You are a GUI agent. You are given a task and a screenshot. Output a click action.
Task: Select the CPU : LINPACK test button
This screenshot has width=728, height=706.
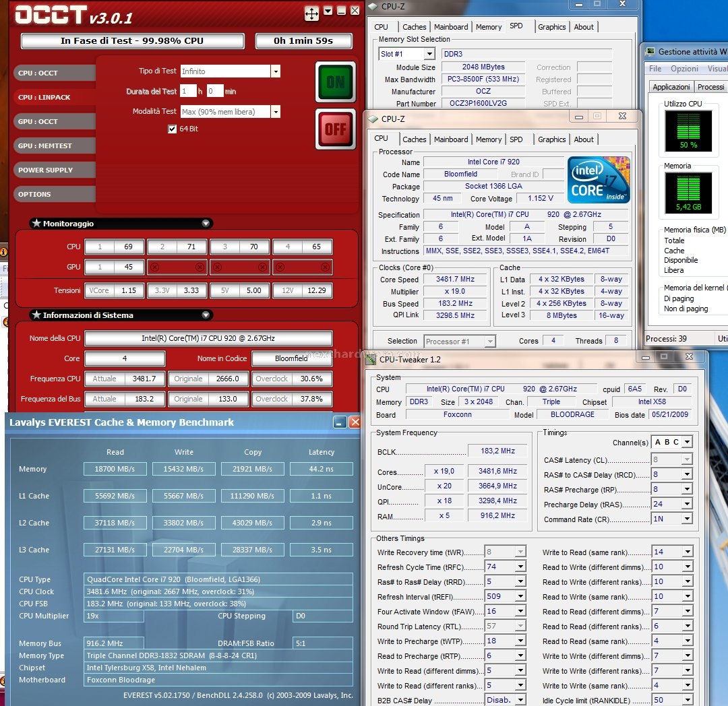(x=55, y=97)
